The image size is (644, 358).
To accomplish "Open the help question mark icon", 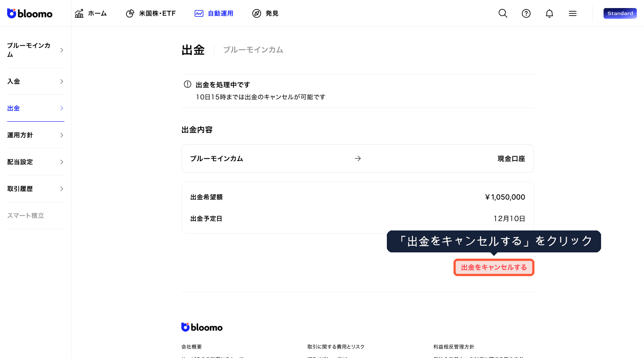I will point(526,13).
